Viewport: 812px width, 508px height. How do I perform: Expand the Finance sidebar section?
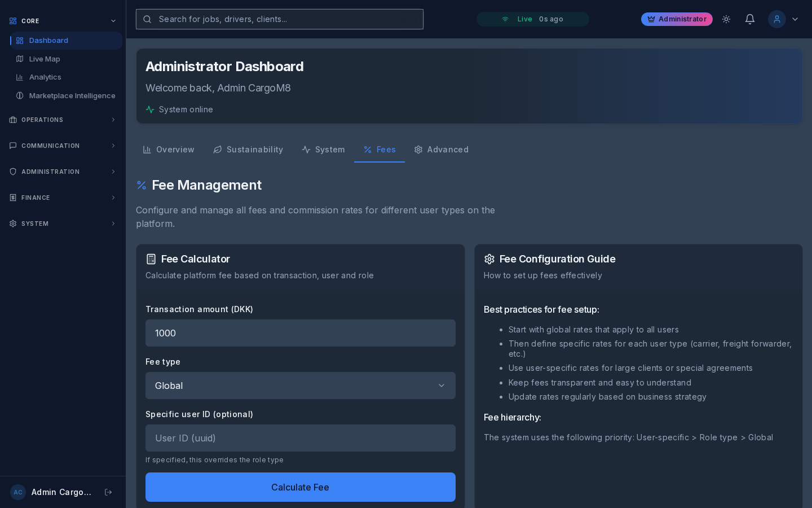36,198
